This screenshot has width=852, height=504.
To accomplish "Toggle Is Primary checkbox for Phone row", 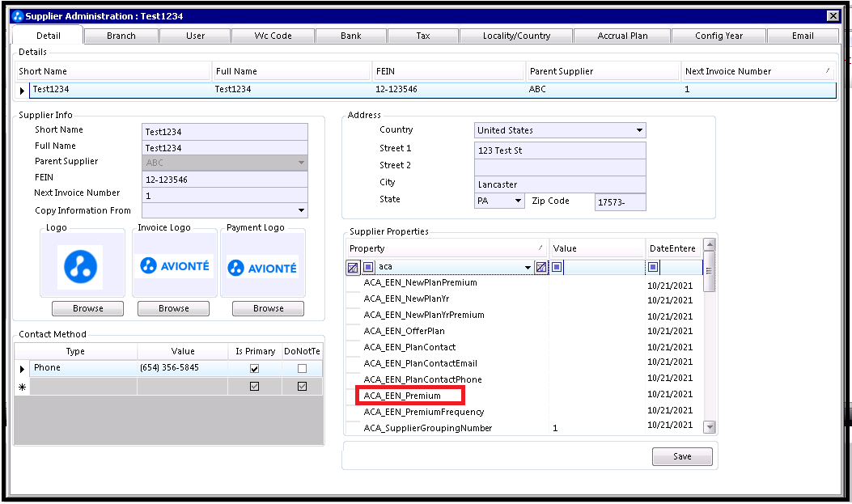I will click(254, 369).
